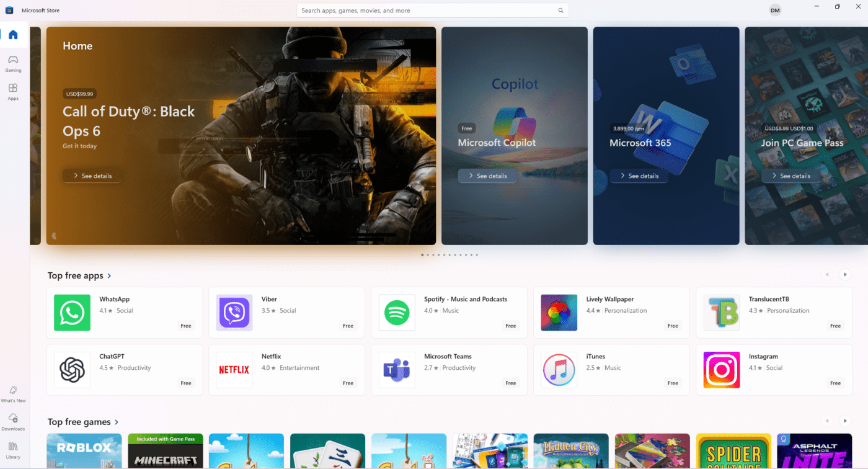The height and width of the screenshot is (469, 868).
Task: Open What's New in sidebar
Action: tap(13, 394)
